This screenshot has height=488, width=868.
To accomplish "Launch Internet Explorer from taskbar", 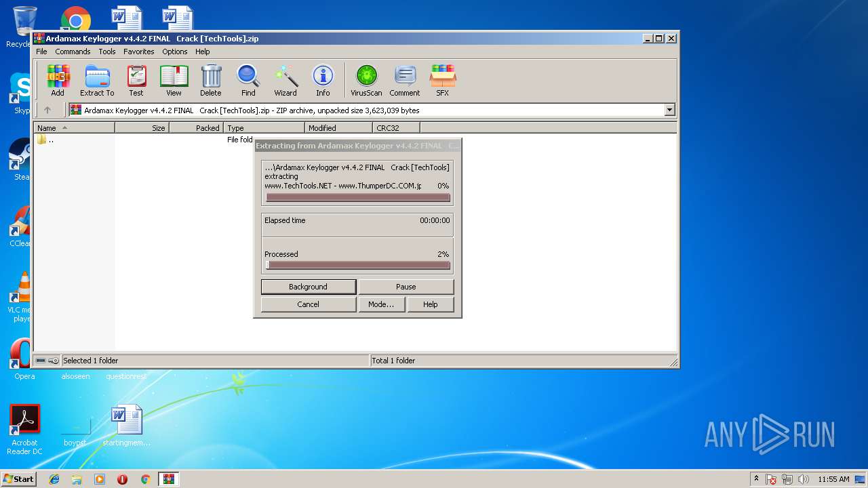I will 54,479.
